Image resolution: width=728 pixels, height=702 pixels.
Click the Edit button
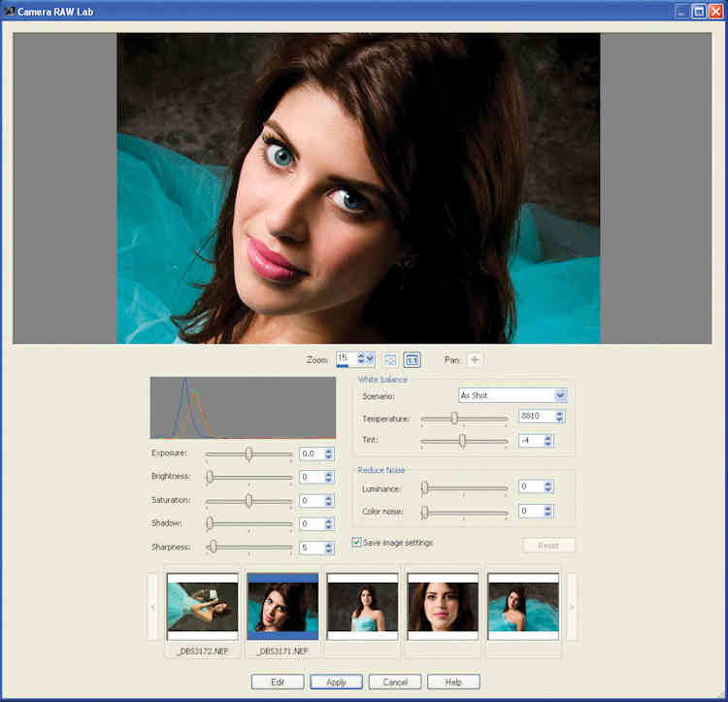(x=278, y=682)
